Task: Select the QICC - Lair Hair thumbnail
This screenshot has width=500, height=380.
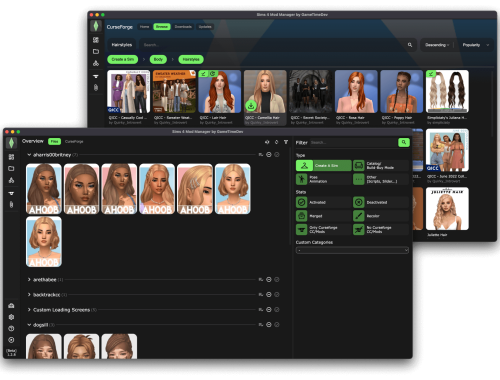Action: [x=220, y=92]
